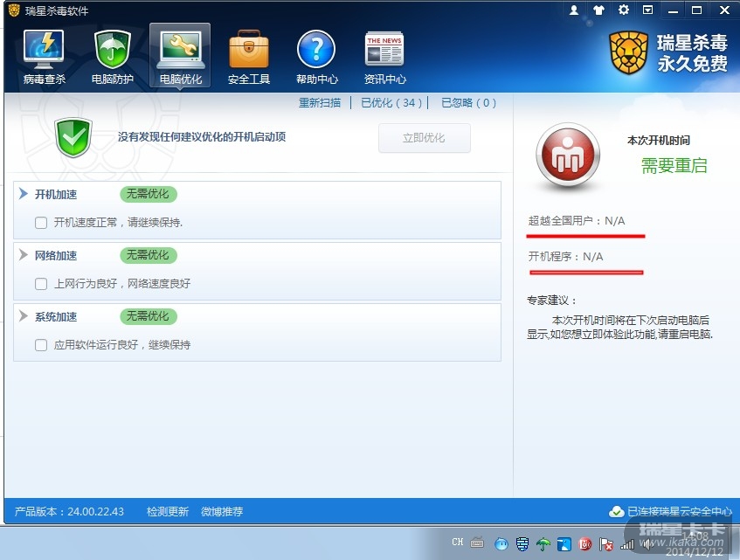Click the 系统加速 section title
Image resolution: width=740 pixels, height=560 pixels.
56,317
